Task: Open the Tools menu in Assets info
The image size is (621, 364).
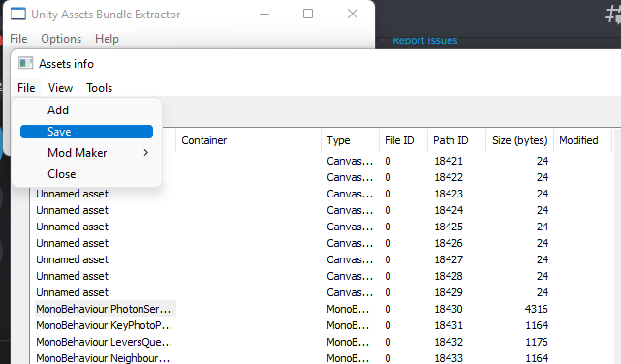Action: (x=100, y=88)
